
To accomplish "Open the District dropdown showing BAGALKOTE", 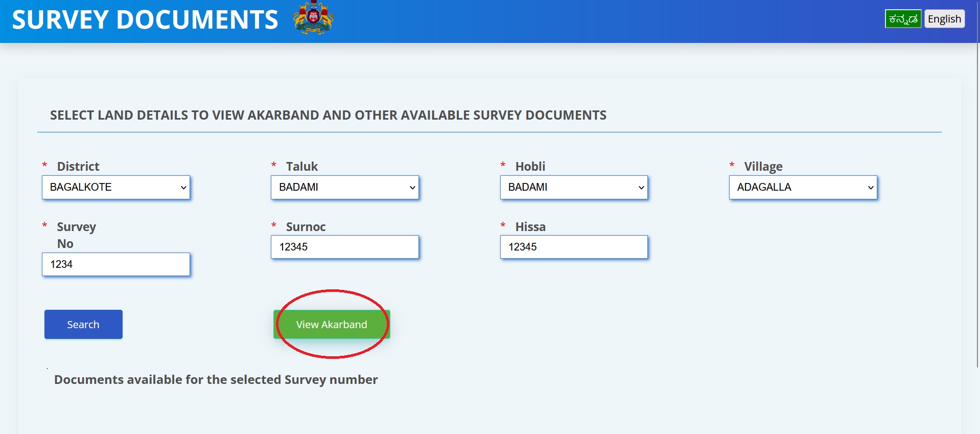I will point(116,187).
